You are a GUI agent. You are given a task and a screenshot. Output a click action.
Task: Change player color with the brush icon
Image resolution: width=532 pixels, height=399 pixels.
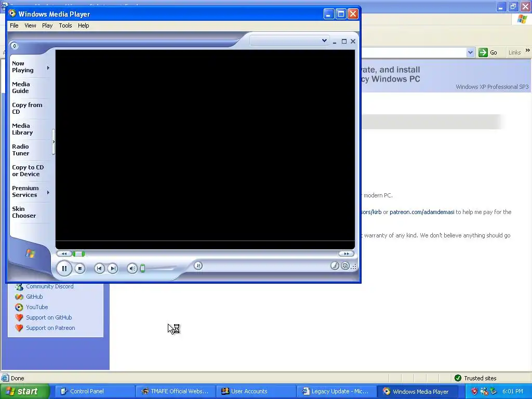pos(335,265)
